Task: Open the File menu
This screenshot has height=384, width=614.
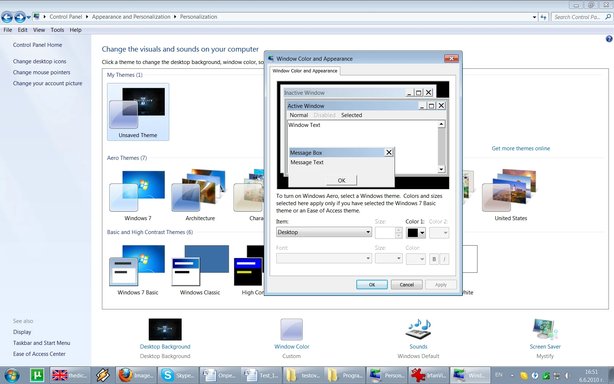Action: (8, 30)
